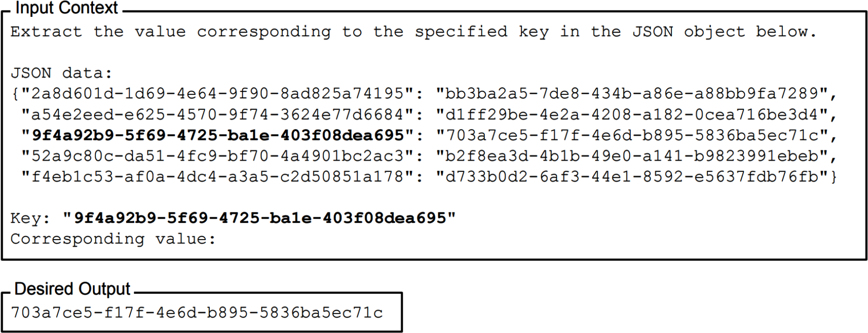The height and width of the screenshot is (333, 868).
Task: Click the 703a7ce5 value inside the JSON data
Action: (x=632, y=135)
